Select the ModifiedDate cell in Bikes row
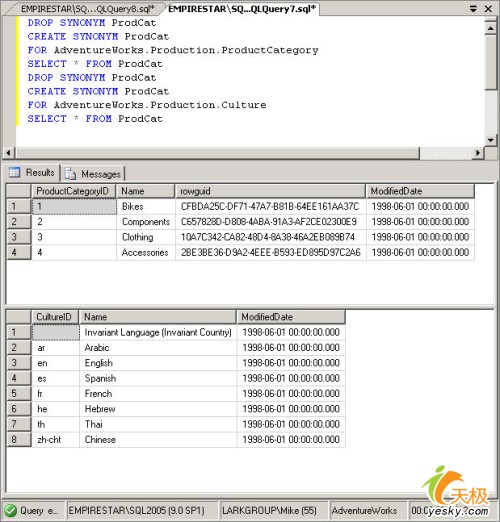The image size is (500, 522). (420, 207)
